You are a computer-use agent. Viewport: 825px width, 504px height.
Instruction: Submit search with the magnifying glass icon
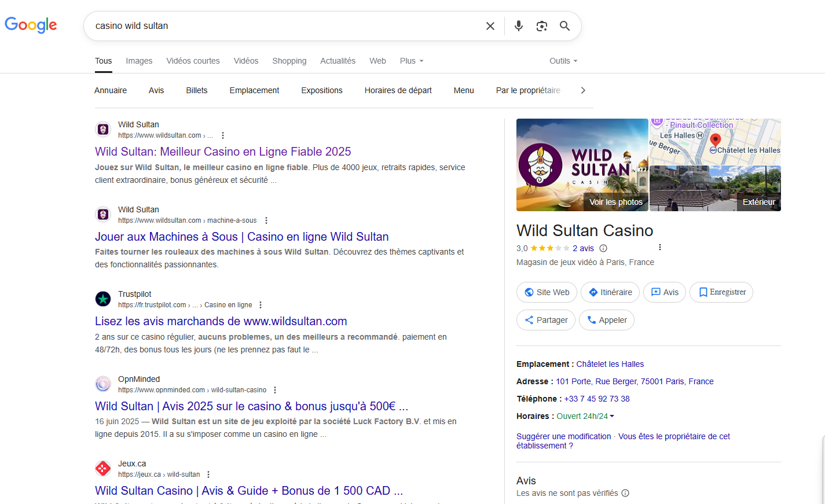click(565, 26)
